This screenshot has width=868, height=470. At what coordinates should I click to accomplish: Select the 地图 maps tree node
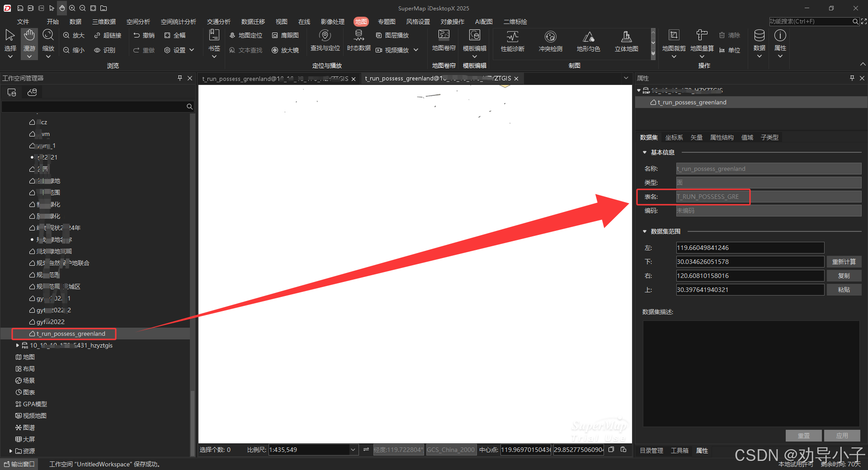tap(25, 357)
